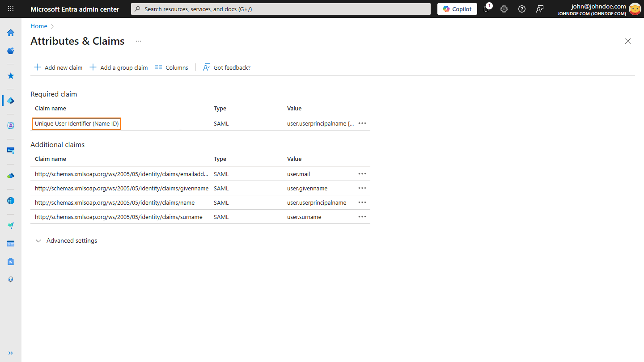644x362 pixels.
Task: Open the Settings gear in the top bar
Action: pyautogui.click(x=504, y=9)
